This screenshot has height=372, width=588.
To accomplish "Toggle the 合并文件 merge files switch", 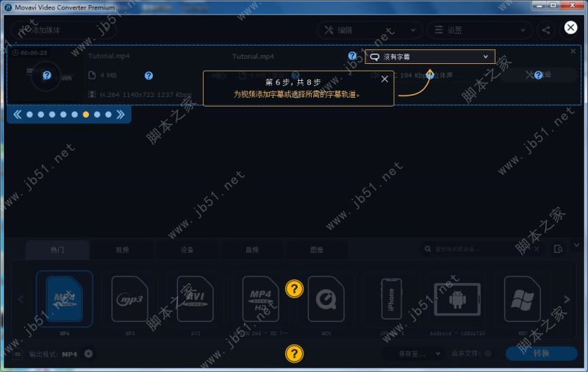I will click(487, 354).
